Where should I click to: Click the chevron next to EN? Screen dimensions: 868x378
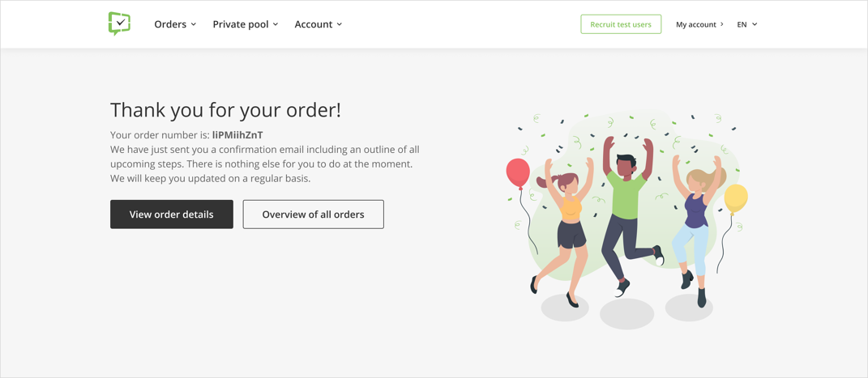(x=755, y=24)
